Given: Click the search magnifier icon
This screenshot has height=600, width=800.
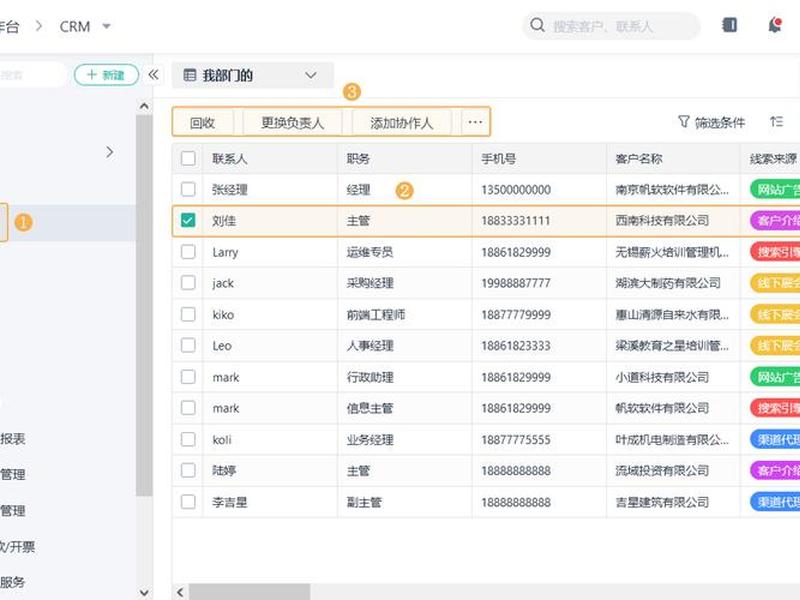Looking at the screenshot, I should [537, 25].
